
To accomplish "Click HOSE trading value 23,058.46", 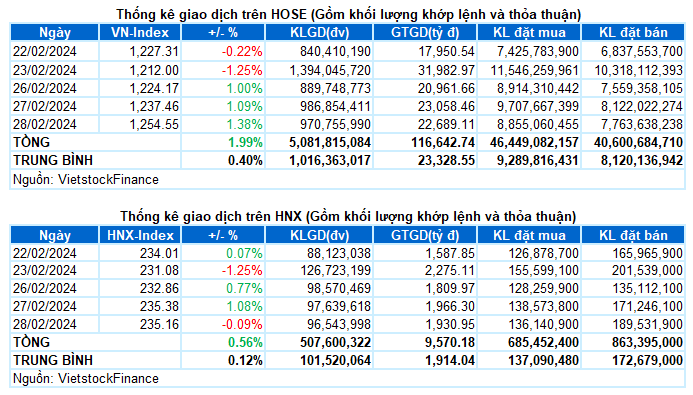I will click(x=446, y=106).
